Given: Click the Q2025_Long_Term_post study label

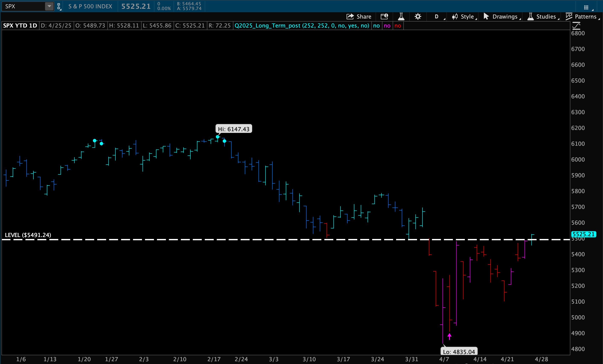Looking at the screenshot, I should pos(301,26).
